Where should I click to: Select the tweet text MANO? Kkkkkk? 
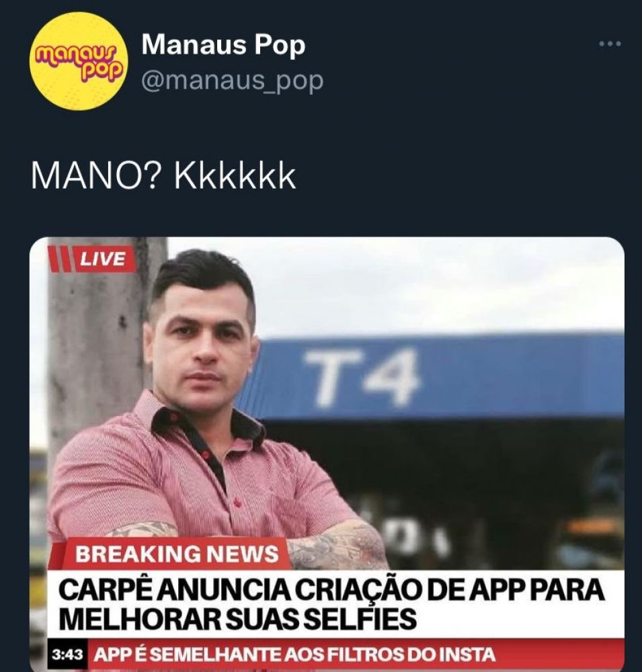tap(163, 177)
